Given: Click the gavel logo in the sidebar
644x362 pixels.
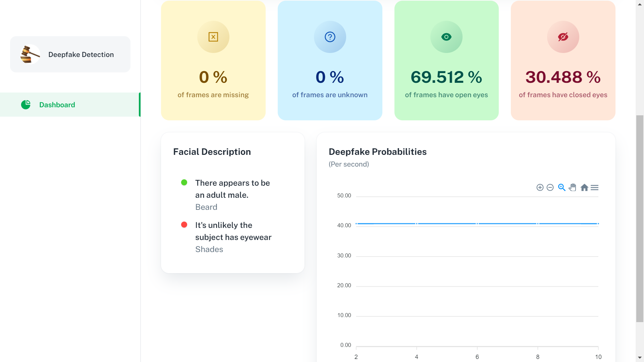Looking at the screenshot, I should (30, 54).
